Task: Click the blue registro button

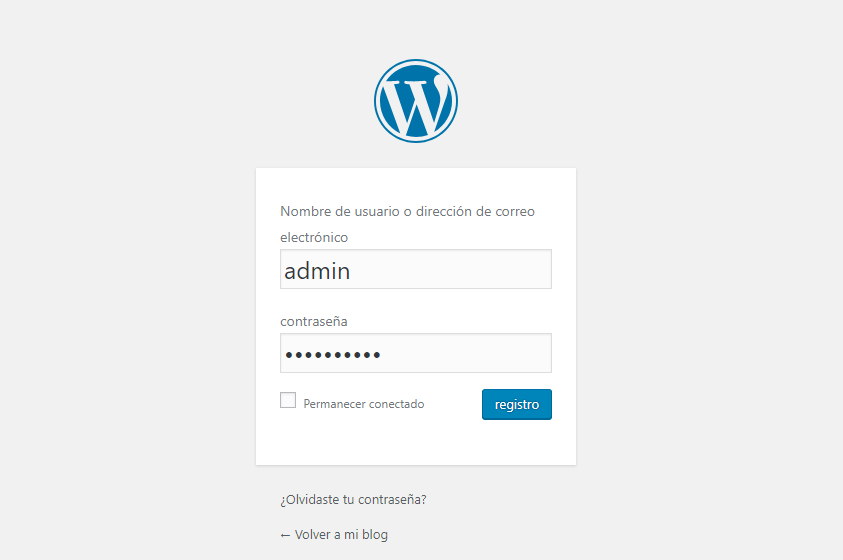Action: pyautogui.click(x=517, y=404)
